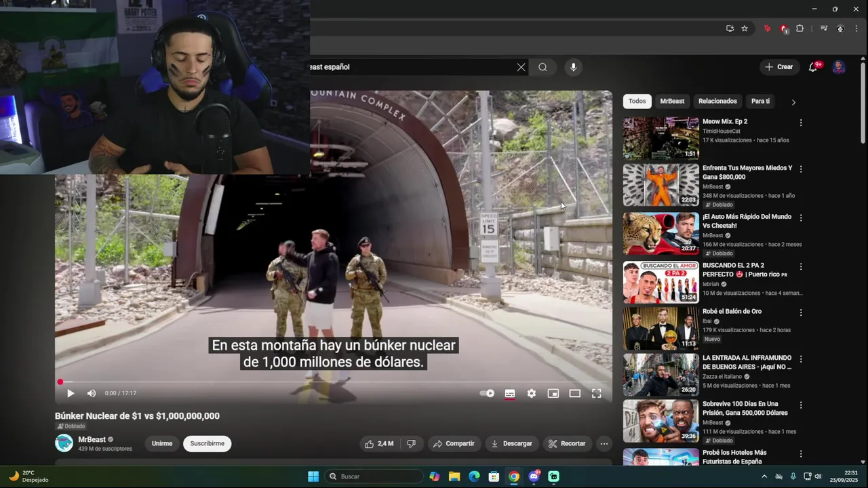The width and height of the screenshot is (868, 488).
Task: Select the Para ti filter chip
Action: (760, 101)
